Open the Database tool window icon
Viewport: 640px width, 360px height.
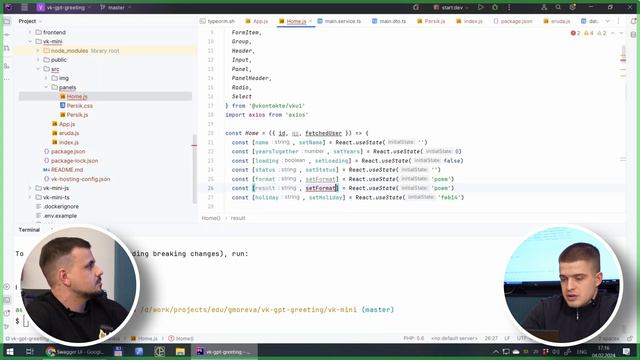pos(633,35)
